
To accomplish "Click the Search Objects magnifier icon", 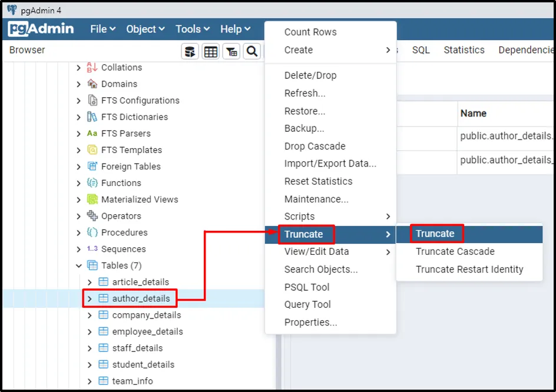I will [252, 52].
